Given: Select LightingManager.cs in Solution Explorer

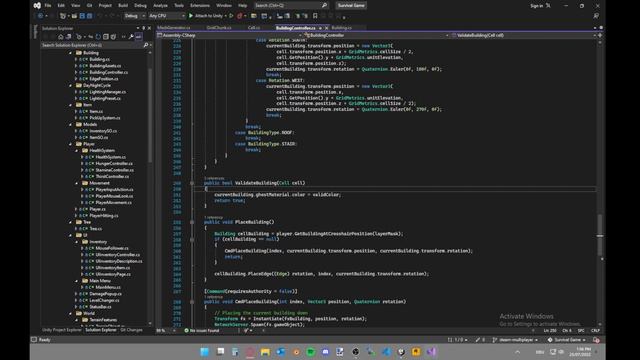Looking at the screenshot, I should coord(107,92).
